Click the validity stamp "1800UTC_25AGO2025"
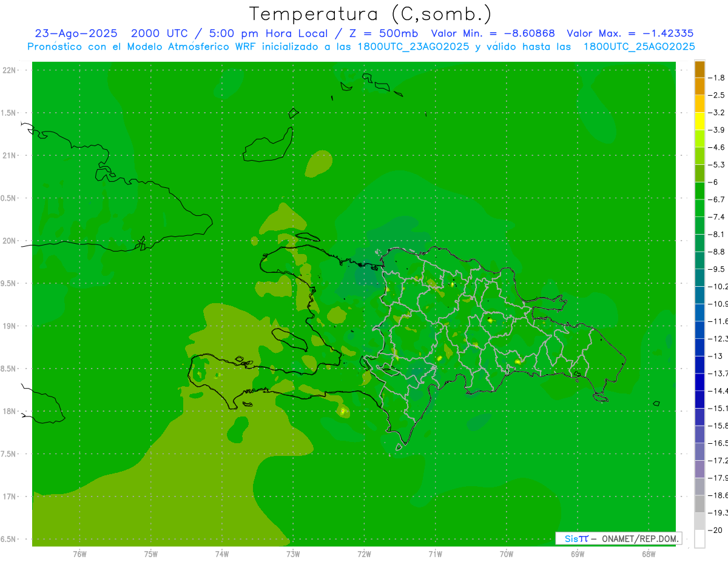The width and height of the screenshot is (728, 562). click(x=639, y=47)
